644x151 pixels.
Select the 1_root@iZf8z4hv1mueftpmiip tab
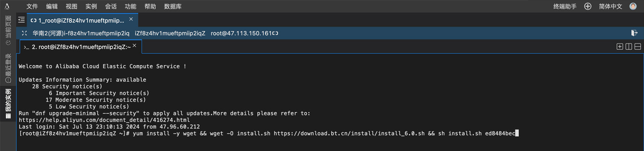[77, 20]
